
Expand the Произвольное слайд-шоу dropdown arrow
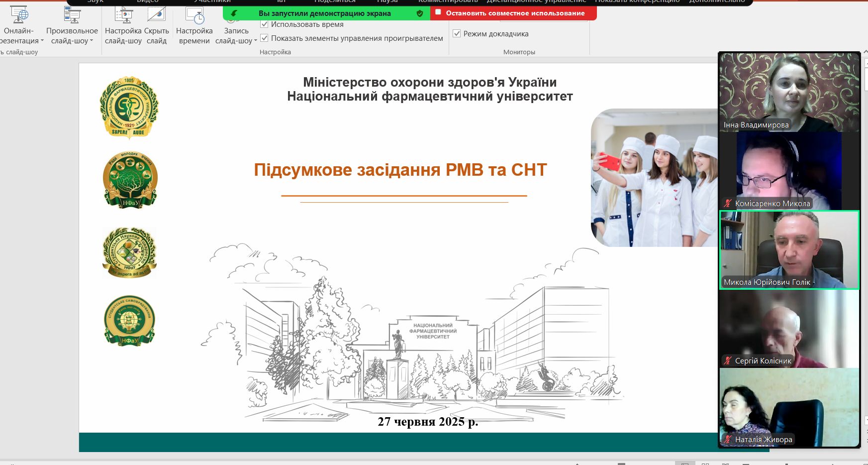click(92, 41)
